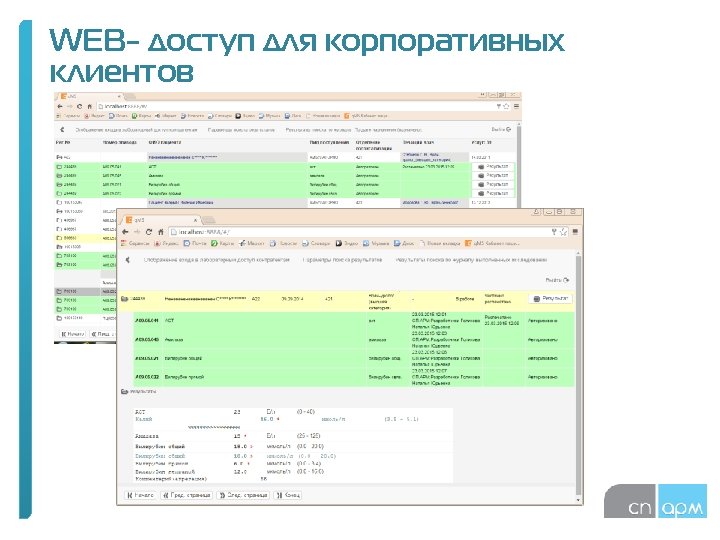Open the Словари bookmark in the front window
Image resolution: width=720 pixels, height=540 pixels.
click(x=316, y=243)
